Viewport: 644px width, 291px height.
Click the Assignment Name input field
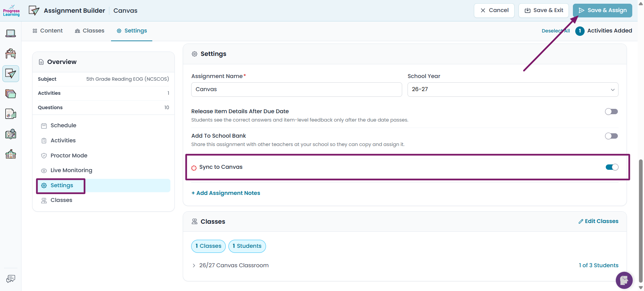point(297,89)
